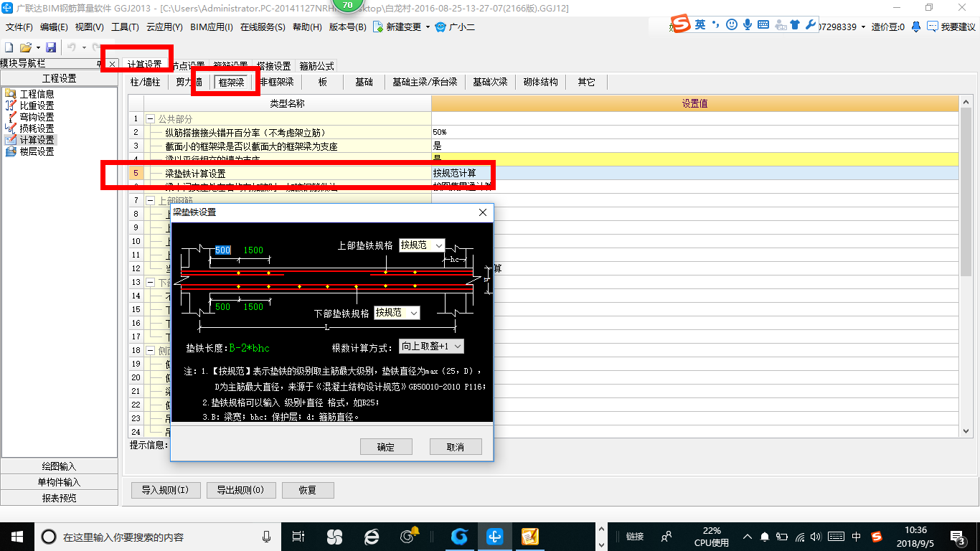Open the 视图(V) menu
Viewport: 980px width, 551px height.
click(x=89, y=27)
